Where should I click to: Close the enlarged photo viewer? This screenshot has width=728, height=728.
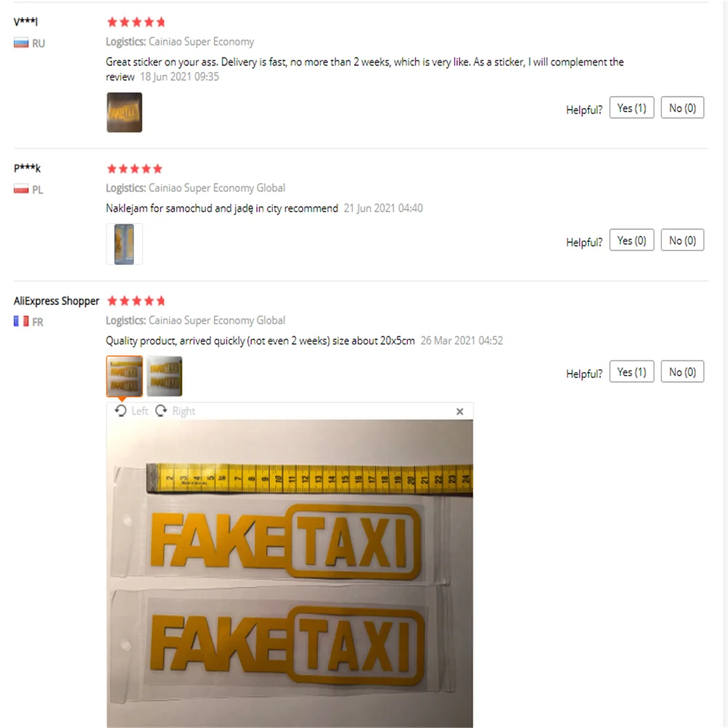[459, 411]
